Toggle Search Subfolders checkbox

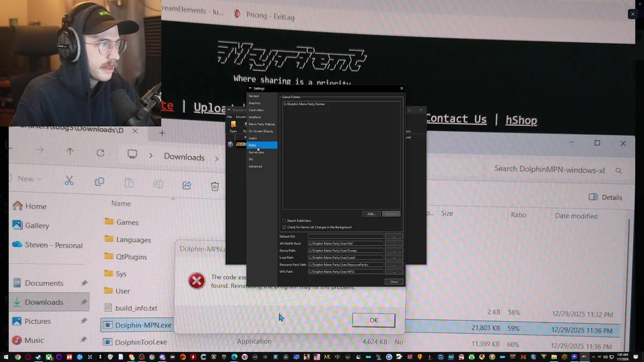[x=284, y=221]
